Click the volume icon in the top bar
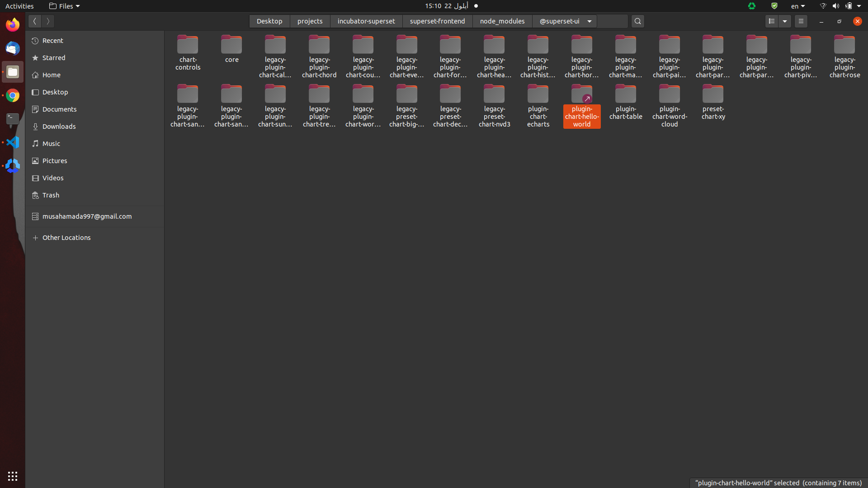 pyautogui.click(x=836, y=6)
